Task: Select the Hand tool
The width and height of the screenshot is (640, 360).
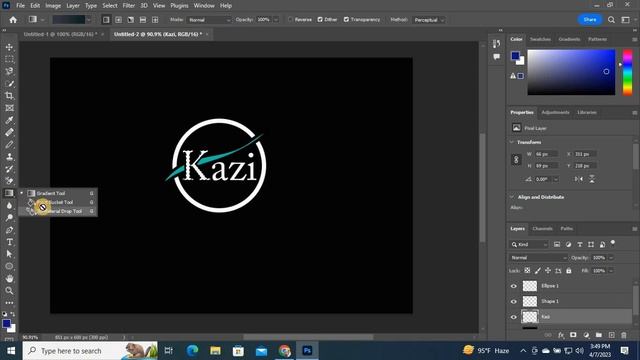Action: click(9, 278)
